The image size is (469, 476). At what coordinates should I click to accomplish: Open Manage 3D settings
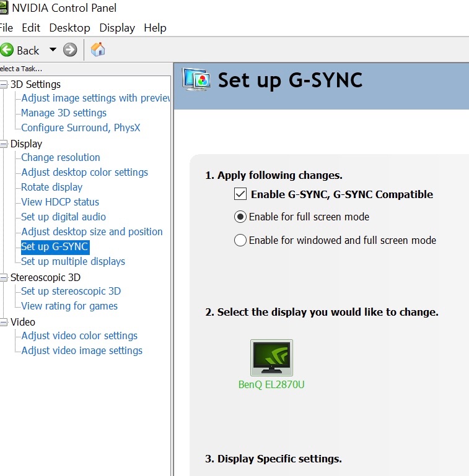point(64,113)
